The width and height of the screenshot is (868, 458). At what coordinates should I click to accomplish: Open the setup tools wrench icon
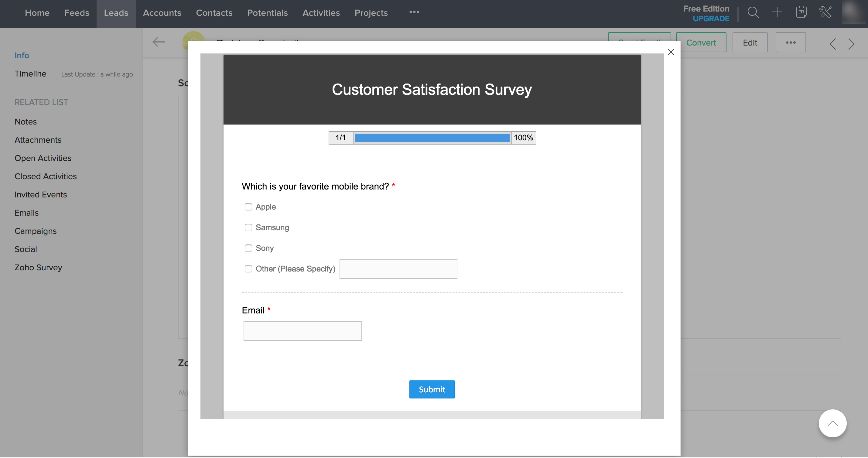(825, 12)
